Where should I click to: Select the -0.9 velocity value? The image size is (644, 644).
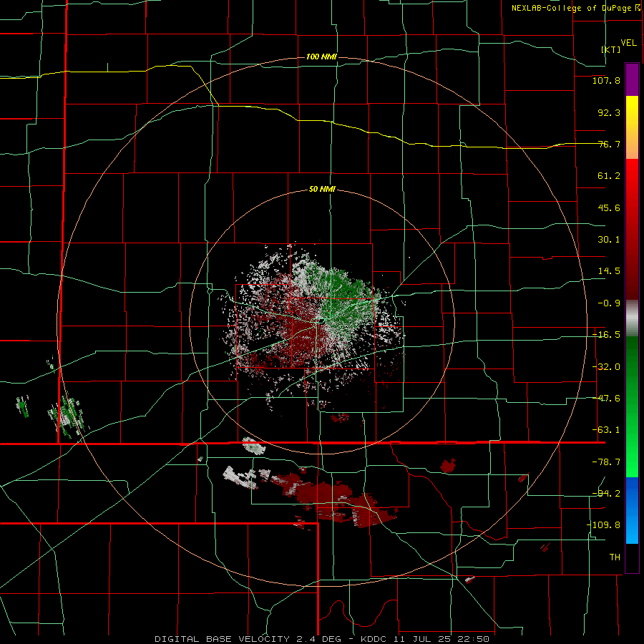click(609, 303)
